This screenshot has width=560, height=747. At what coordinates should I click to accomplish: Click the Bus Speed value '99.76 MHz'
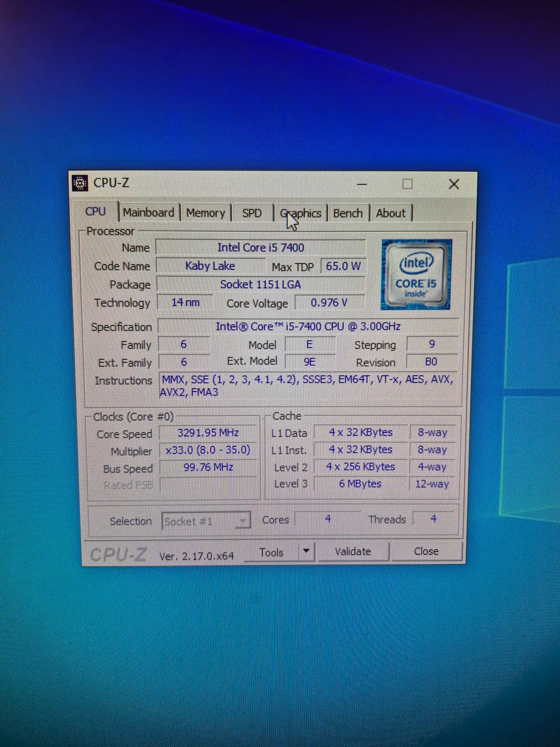coord(208,467)
